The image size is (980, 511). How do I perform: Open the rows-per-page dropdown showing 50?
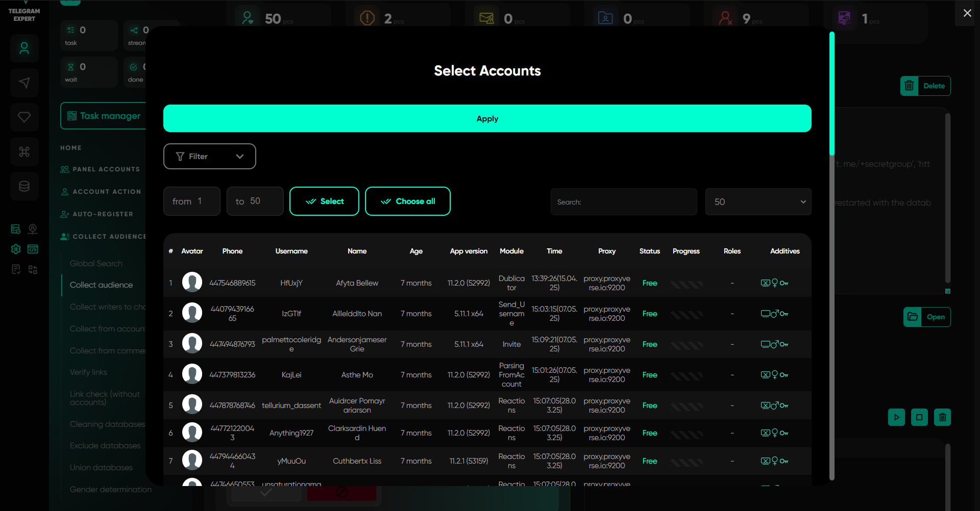757,202
